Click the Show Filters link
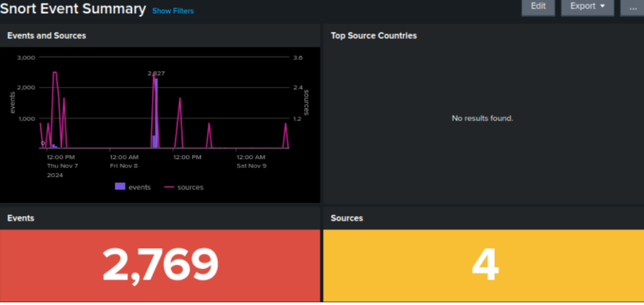644x305 pixels. point(173,11)
